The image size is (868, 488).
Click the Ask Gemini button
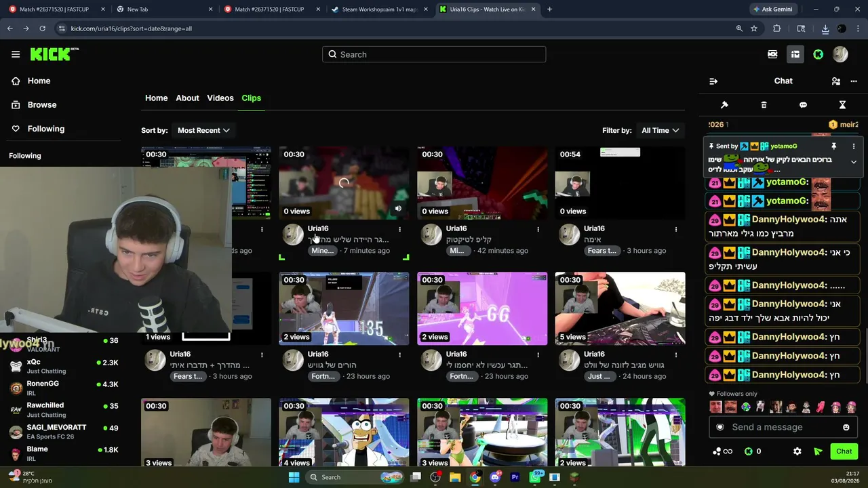click(774, 9)
